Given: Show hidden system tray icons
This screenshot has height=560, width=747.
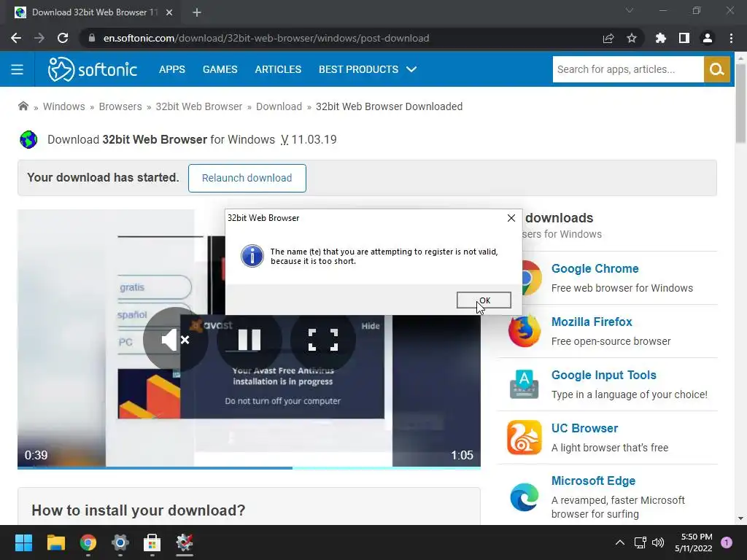Looking at the screenshot, I should [x=620, y=542].
